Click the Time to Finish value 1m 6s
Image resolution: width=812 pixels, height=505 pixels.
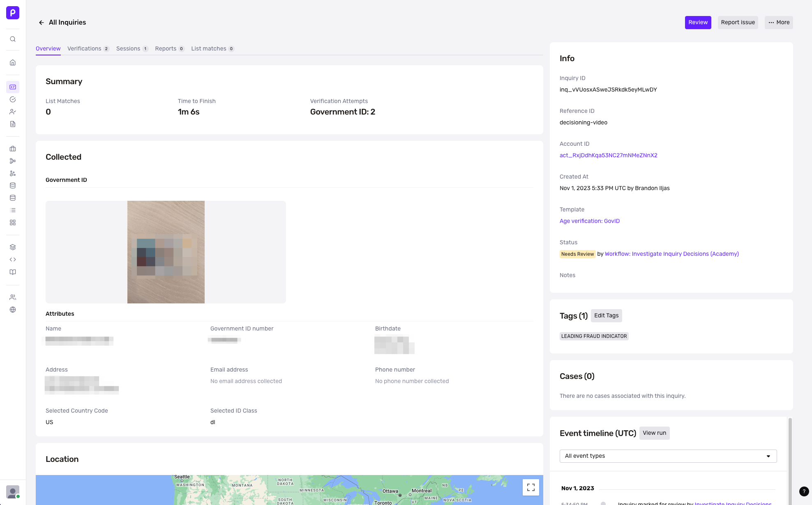pos(189,112)
